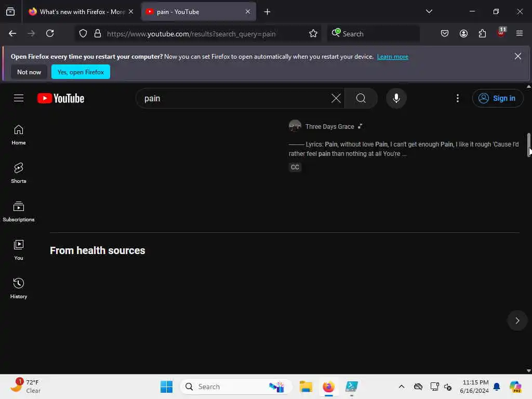Close the What's new with Firefox tab

click(131, 11)
